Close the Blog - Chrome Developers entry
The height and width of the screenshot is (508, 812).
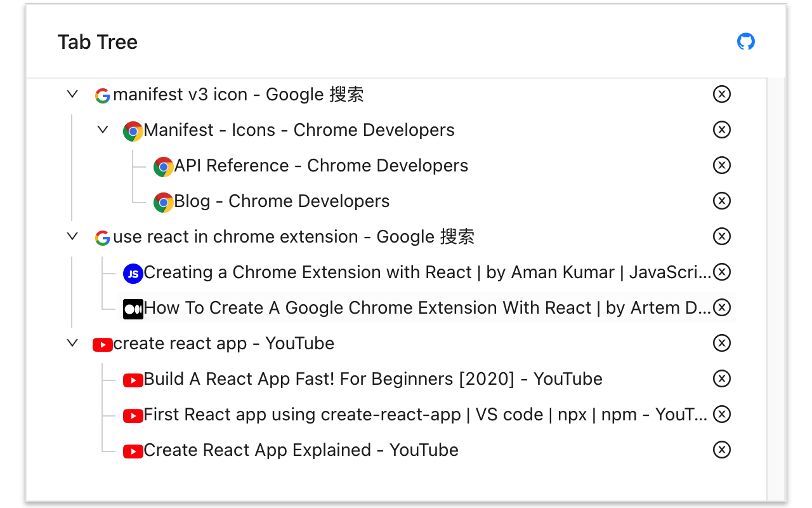pyautogui.click(x=722, y=201)
